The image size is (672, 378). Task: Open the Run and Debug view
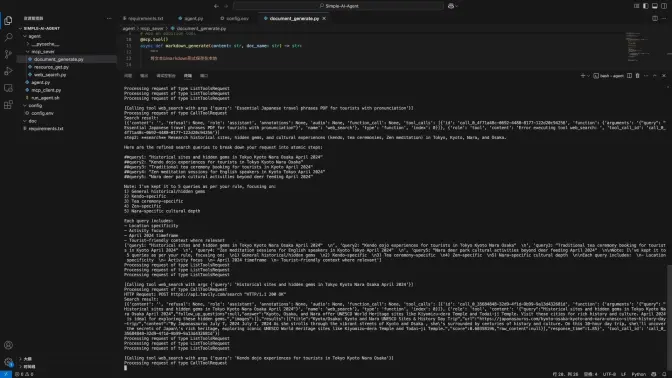[x=8, y=71]
